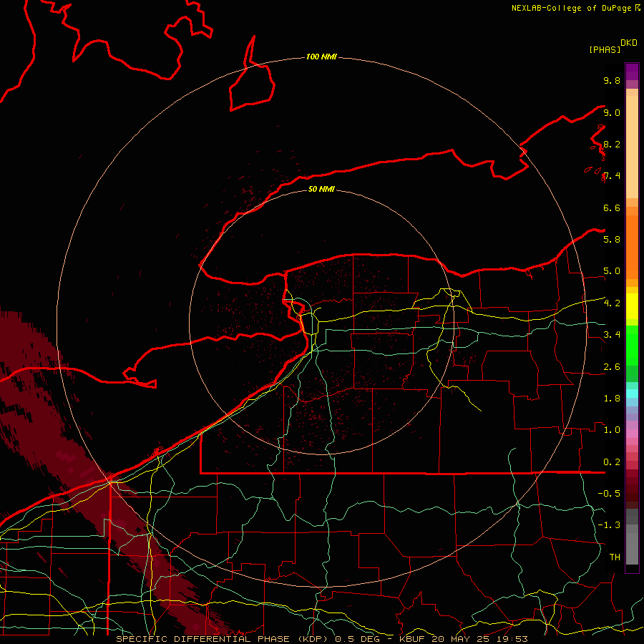Click the KBUF 20 MAY 25 19:53 timestamp
Viewport: 644px width, 644px height.
coord(463,639)
